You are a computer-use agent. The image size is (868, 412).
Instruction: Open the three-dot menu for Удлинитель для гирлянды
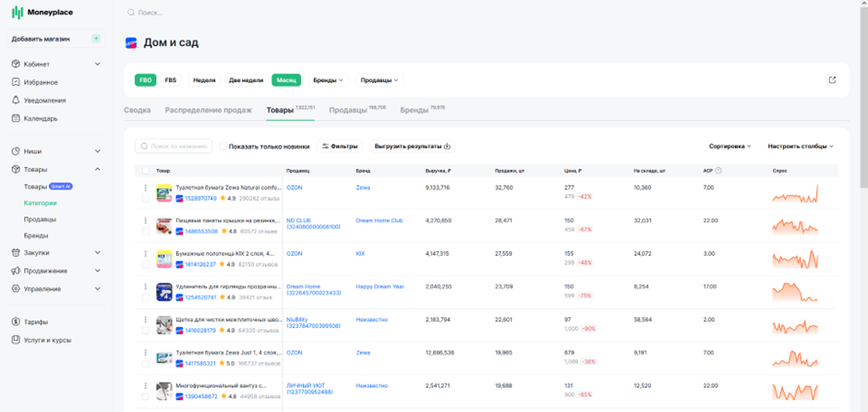pyautogui.click(x=146, y=287)
